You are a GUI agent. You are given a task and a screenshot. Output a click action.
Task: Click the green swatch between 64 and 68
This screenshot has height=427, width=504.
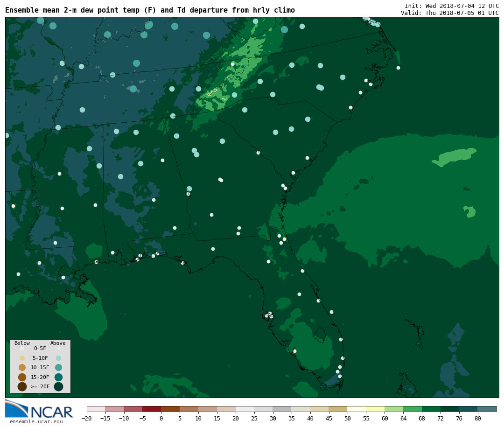tap(413, 409)
